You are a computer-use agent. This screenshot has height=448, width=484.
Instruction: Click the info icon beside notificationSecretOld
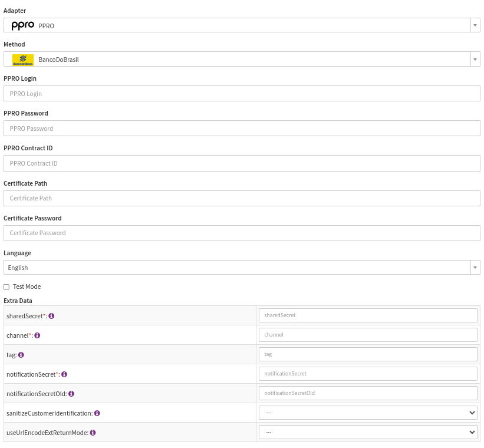click(x=71, y=394)
